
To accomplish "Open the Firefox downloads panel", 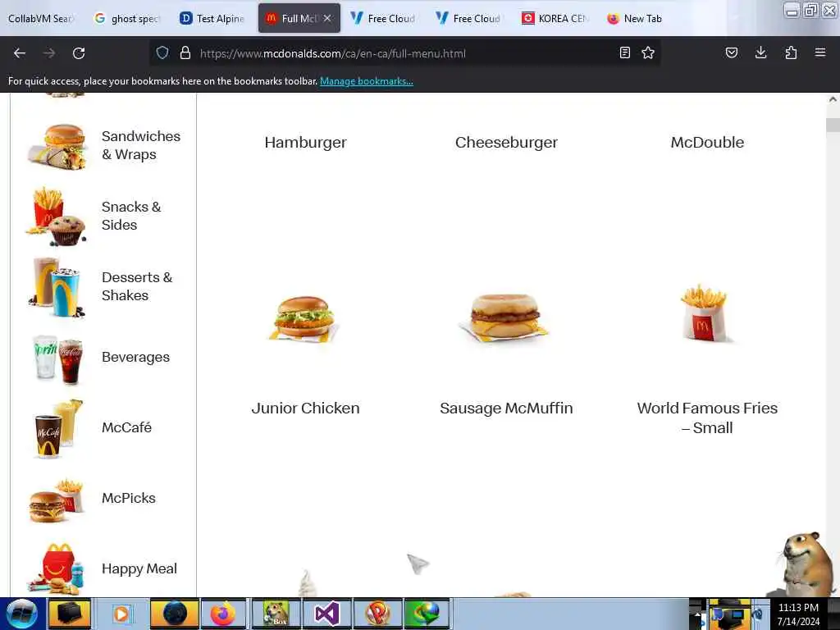I will pos(760,52).
